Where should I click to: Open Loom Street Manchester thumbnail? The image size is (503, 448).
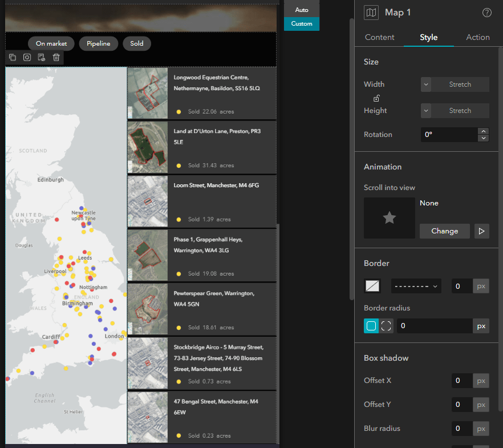pyautogui.click(x=148, y=201)
